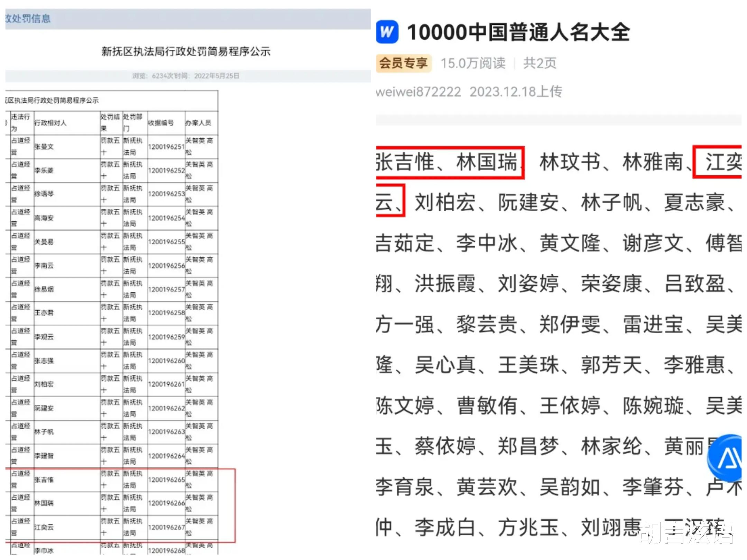747x560 pixels.
Task: Click the 会员专享 member badge
Action: coord(403,63)
